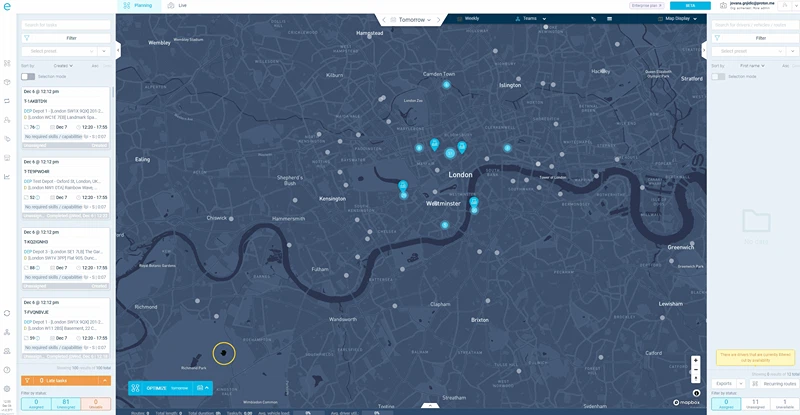This screenshot has height=415, width=800.
Task: Go to previous day using left chevron
Action: pos(383,19)
